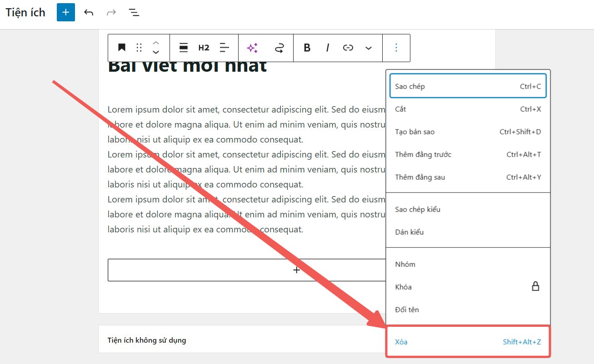This screenshot has height=364, width=594.
Task: Toggle italic text formatting
Action: (x=327, y=48)
